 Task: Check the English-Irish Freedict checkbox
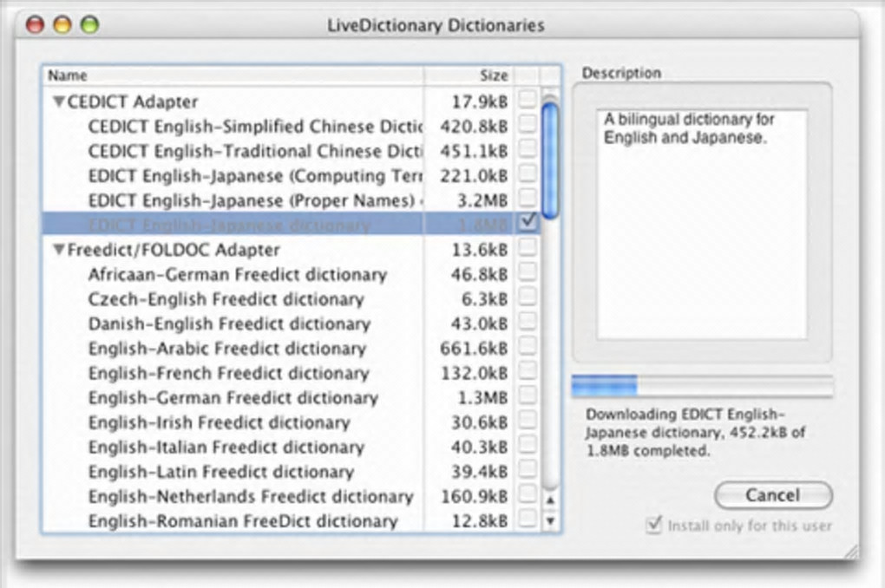pyautogui.click(x=528, y=420)
